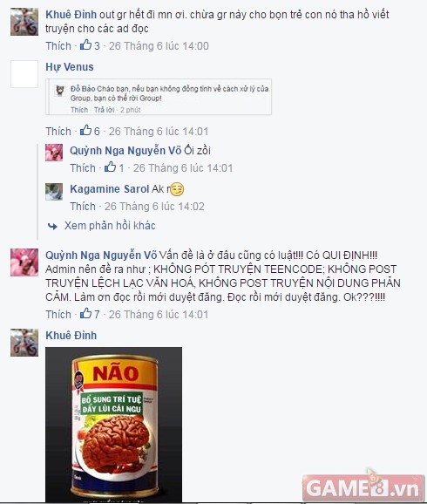
Task: Click the thumbs-up icon showing 1 like
Action: [110, 167]
